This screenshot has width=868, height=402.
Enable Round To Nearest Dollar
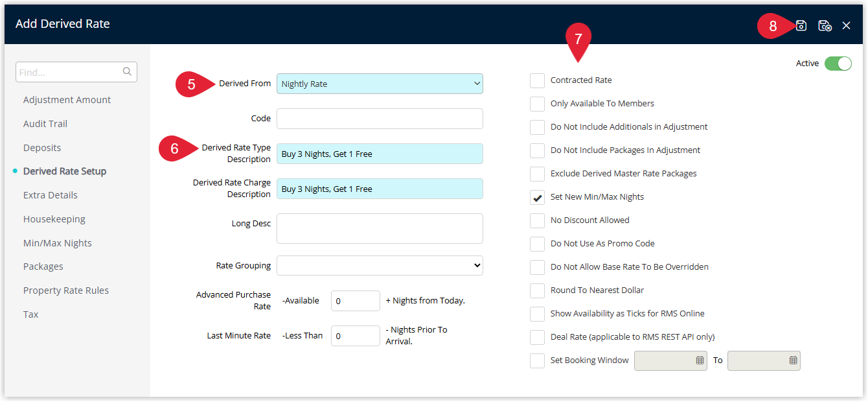pos(537,290)
